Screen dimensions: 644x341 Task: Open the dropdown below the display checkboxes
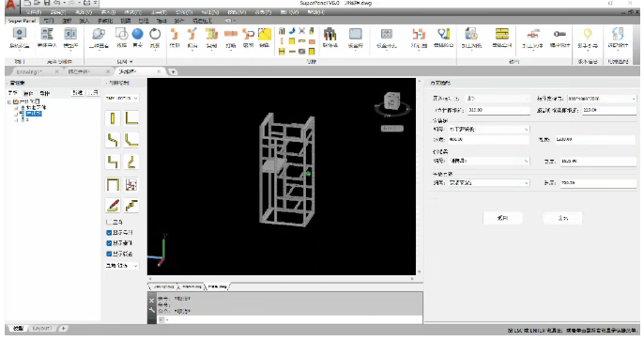click(122, 266)
